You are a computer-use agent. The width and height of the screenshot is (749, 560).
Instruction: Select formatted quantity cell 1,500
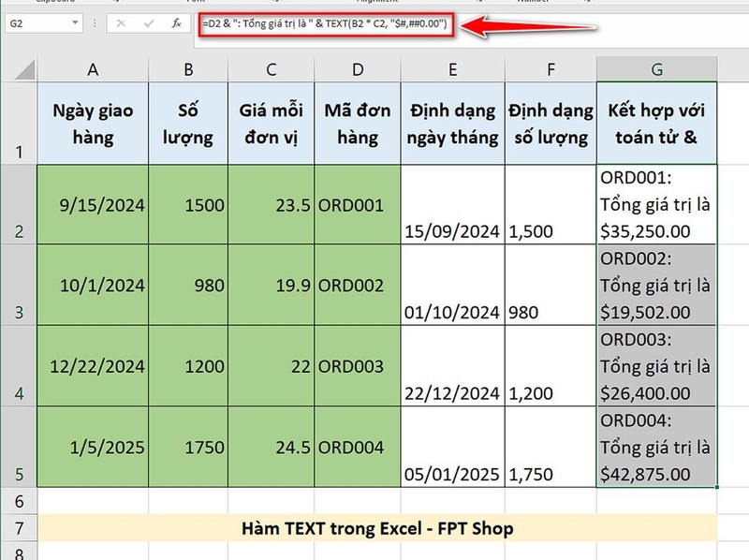[x=551, y=204]
